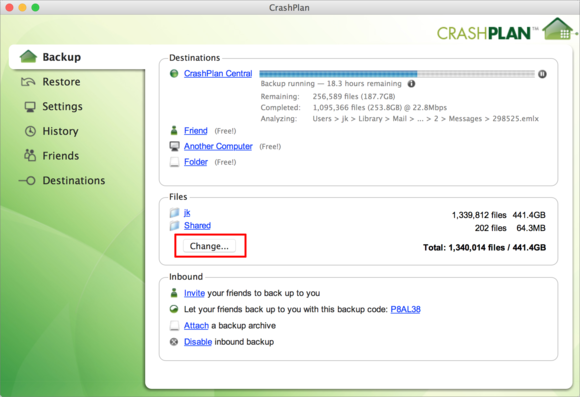The height and width of the screenshot is (397, 580).
Task: Click the CrashPlan logo house icon
Action: 558,29
